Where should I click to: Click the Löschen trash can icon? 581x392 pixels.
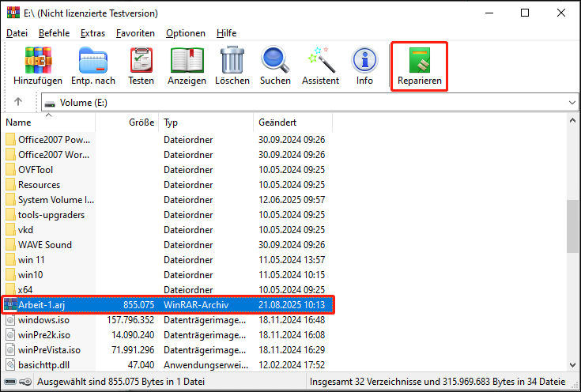click(x=232, y=60)
